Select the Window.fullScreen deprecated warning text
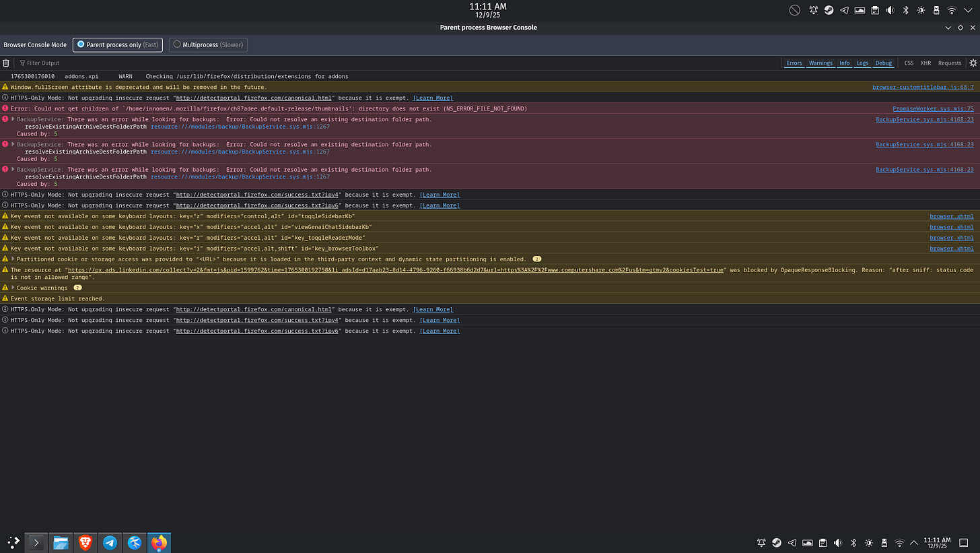 [139, 87]
